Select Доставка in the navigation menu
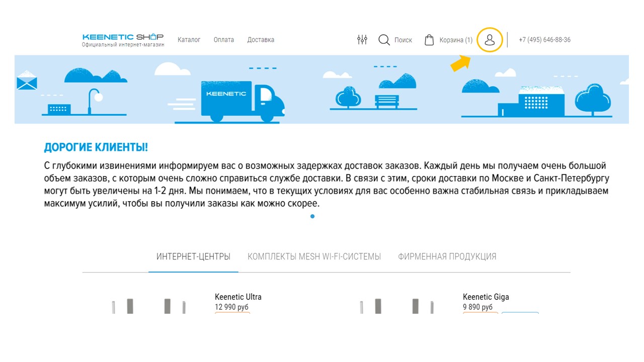The height and width of the screenshot is (362, 644). [x=261, y=39]
